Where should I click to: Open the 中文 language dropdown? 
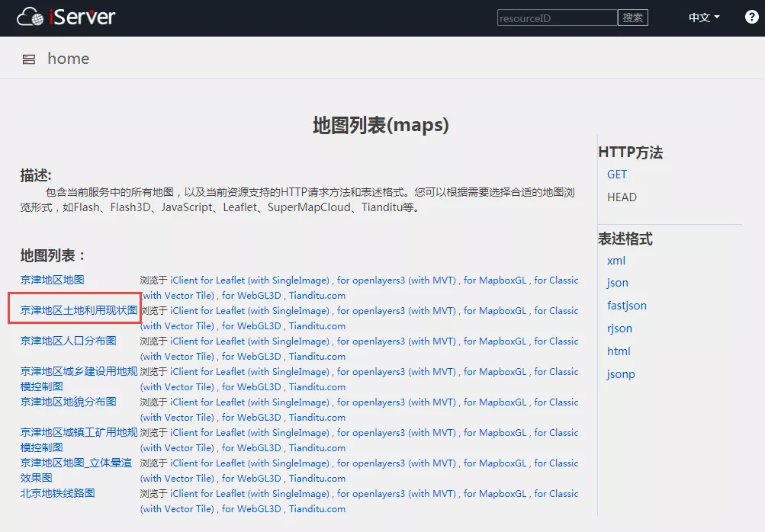tap(703, 18)
